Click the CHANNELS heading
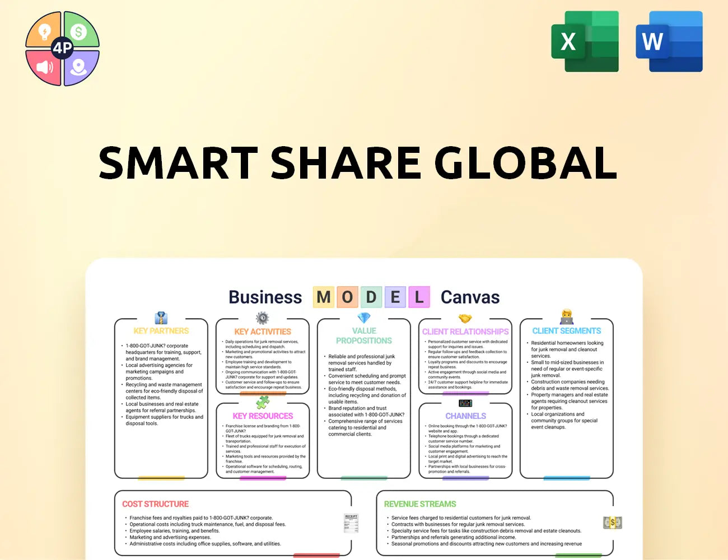The image size is (728, 560). [465, 416]
